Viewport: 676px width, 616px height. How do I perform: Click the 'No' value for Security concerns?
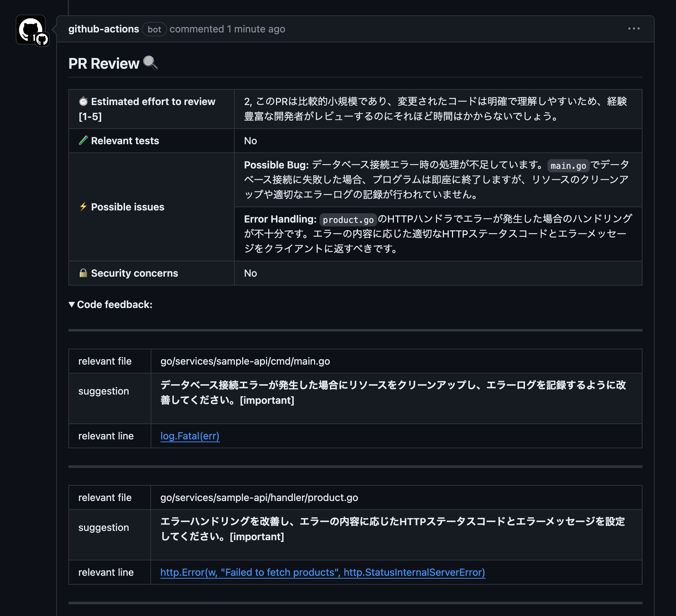point(250,273)
